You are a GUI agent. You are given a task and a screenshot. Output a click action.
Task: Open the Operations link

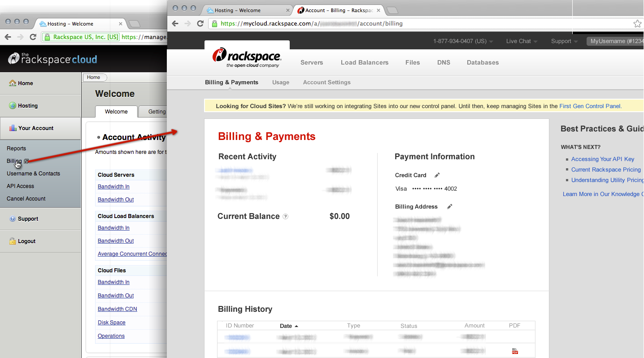pos(111,336)
